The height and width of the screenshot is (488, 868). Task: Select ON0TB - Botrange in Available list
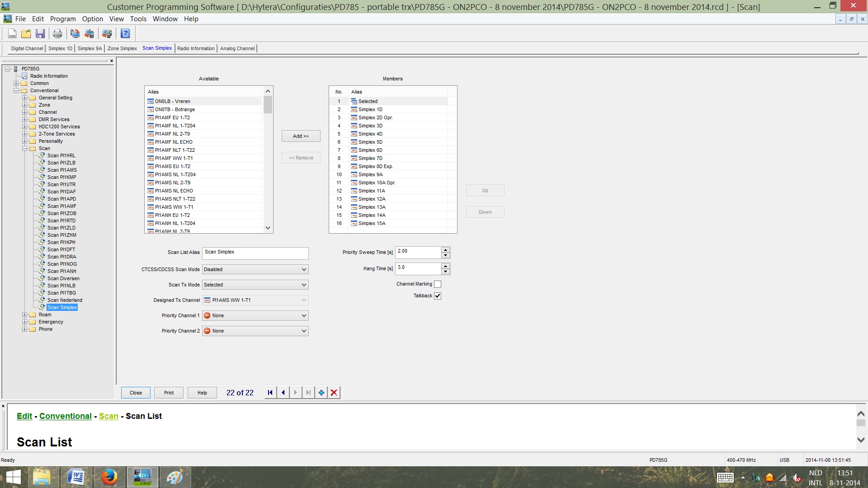204,109
